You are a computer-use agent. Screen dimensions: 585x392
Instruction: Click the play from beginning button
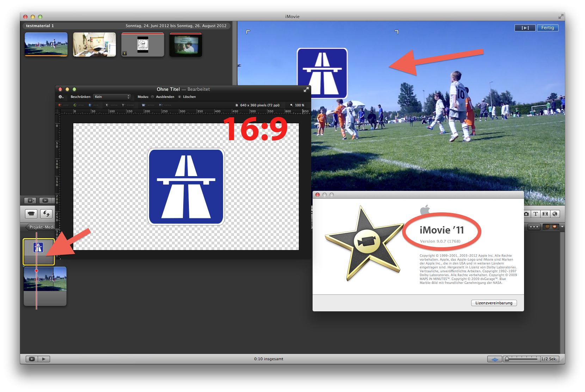(x=32, y=359)
